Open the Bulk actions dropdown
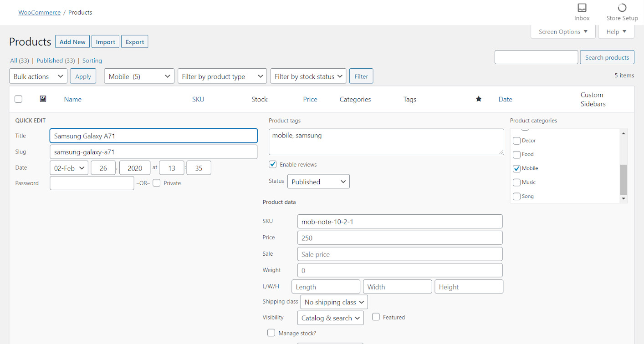Viewport: 644px width, 344px height. click(38, 76)
